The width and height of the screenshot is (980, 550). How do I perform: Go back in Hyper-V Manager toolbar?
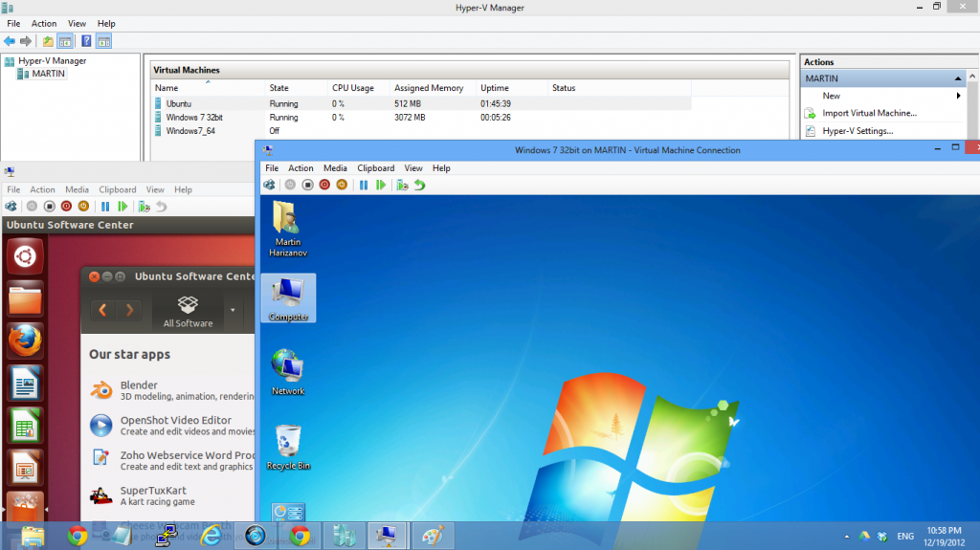coord(10,41)
